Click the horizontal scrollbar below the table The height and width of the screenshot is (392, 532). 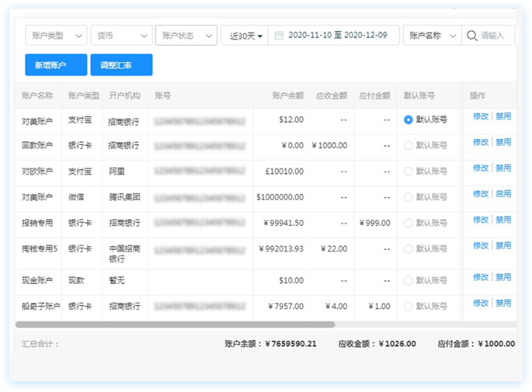[175, 324]
